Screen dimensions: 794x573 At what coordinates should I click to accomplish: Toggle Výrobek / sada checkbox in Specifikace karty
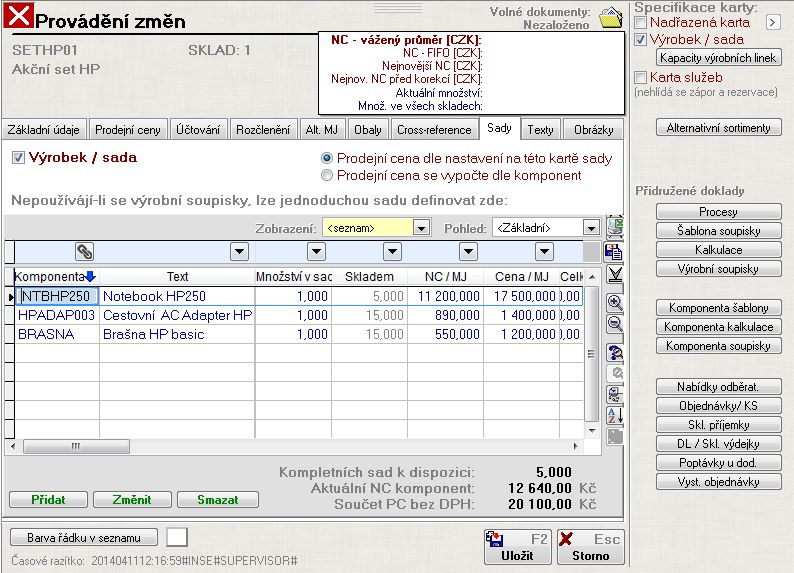(x=640, y=39)
